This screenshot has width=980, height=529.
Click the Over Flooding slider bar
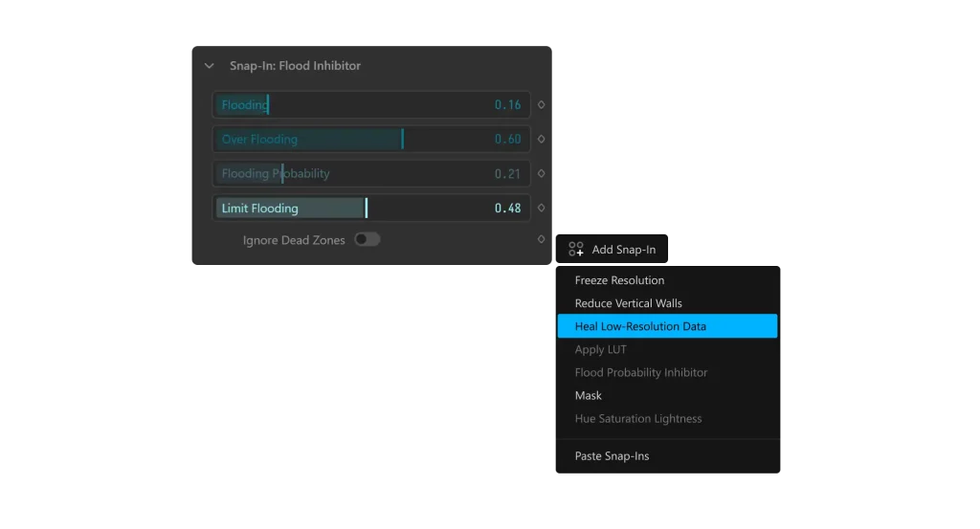click(x=370, y=140)
